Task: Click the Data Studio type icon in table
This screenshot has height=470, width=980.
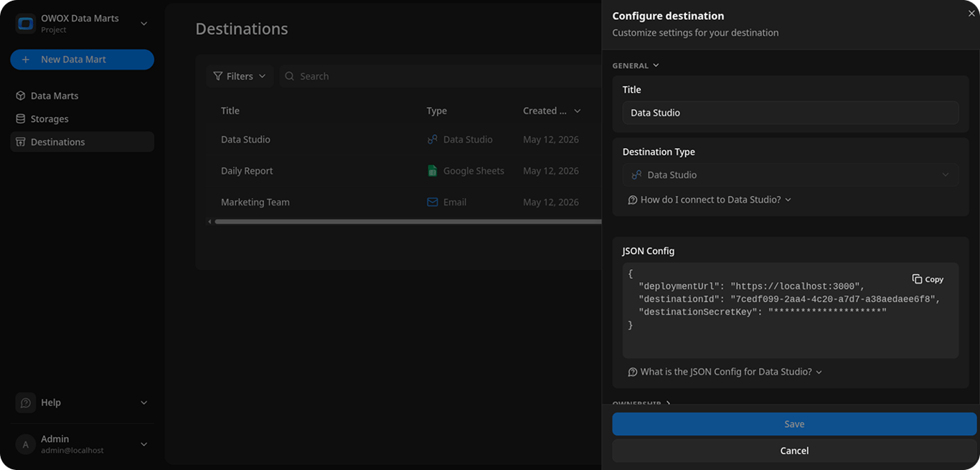Action: [x=432, y=139]
